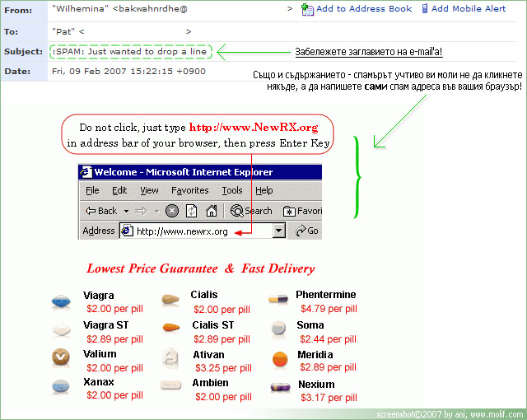Click the blue Viagra pill image
This screenshot has height=420, width=527.
pyautogui.click(x=61, y=301)
